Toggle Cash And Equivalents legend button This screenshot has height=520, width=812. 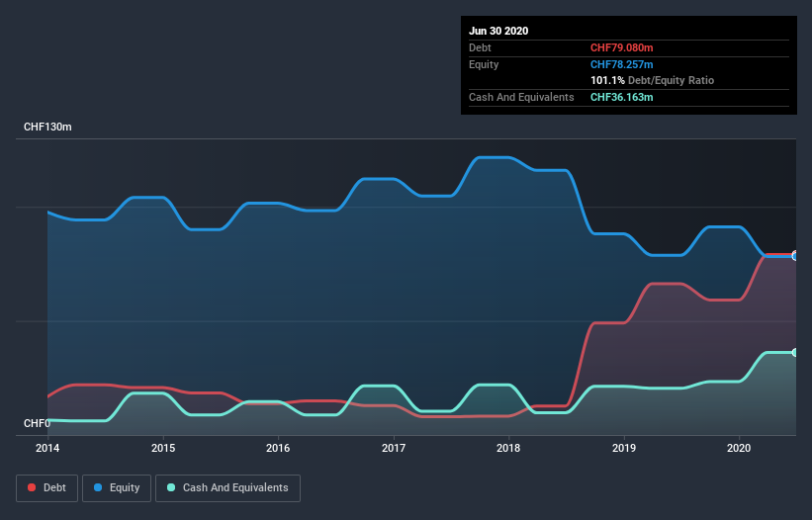click(227, 488)
